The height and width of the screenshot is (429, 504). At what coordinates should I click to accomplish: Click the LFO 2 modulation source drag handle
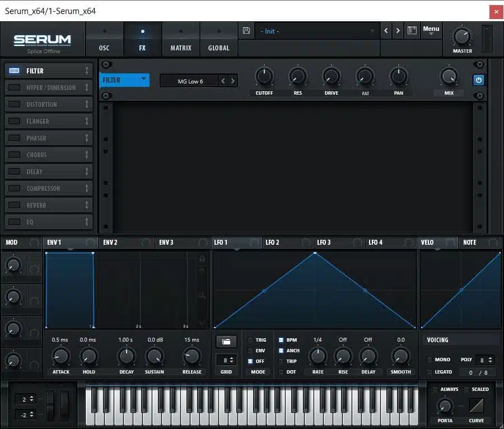click(306, 243)
